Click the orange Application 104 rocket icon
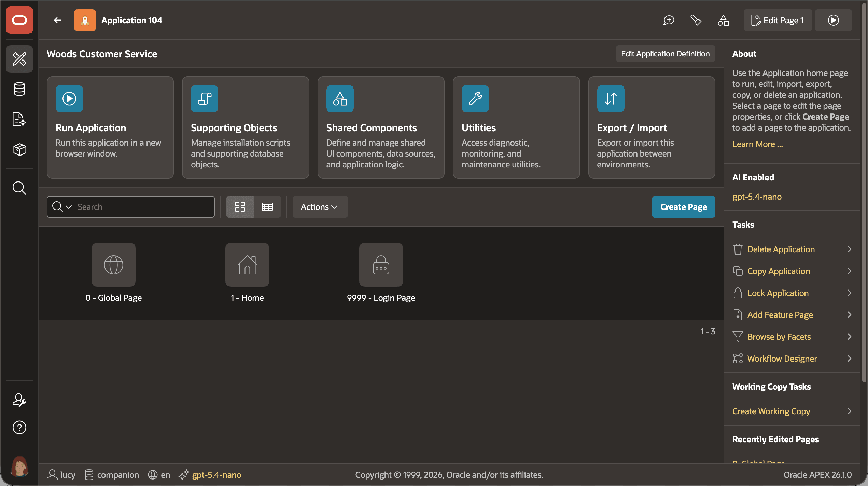The image size is (868, 486). coord(85,20)
